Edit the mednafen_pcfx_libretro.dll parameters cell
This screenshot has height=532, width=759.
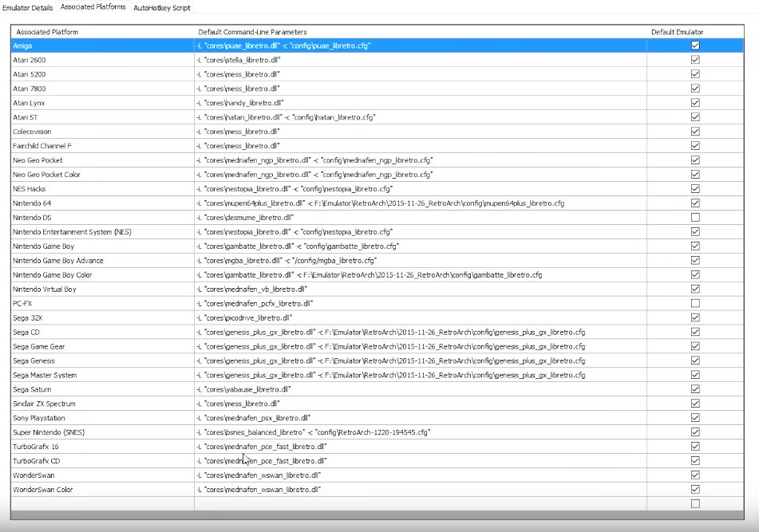pos(420,303)
